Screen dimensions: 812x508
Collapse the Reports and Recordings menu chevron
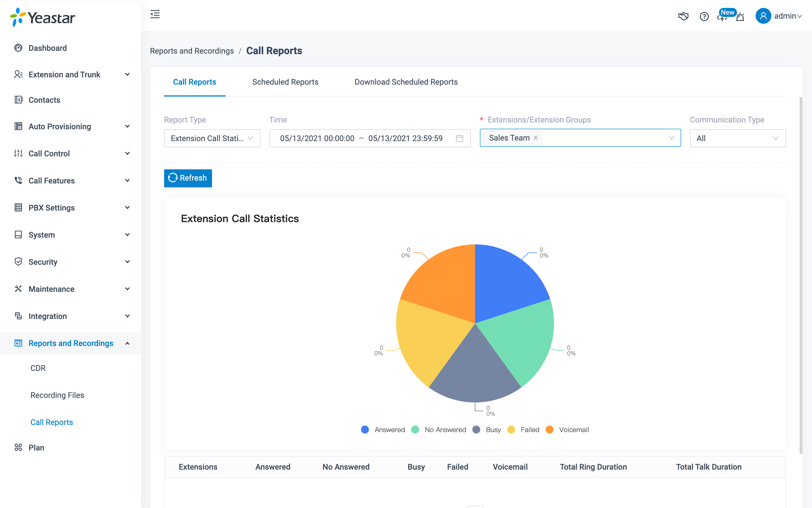(127, 343)
